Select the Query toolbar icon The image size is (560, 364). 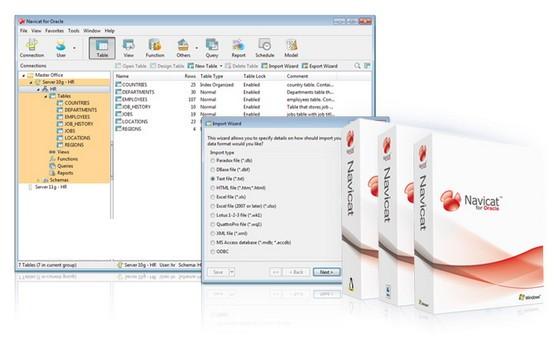(212, 48)
